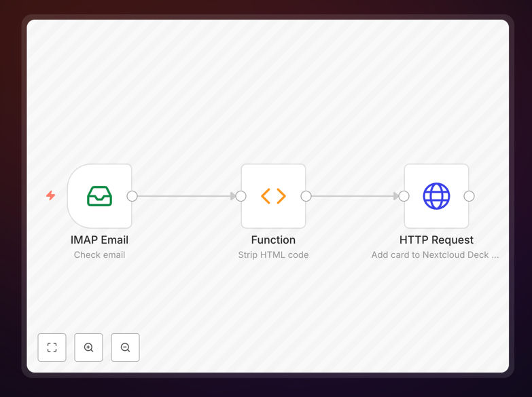532x397 pixels.
Task: Click the 'HTTP Request' node label
Action: 436,240
